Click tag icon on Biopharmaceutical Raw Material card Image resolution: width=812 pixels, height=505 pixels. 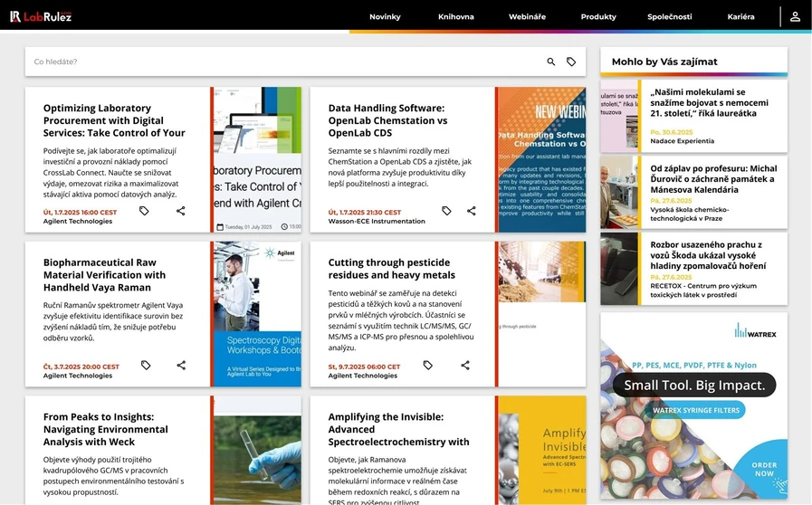click(145, 366)
